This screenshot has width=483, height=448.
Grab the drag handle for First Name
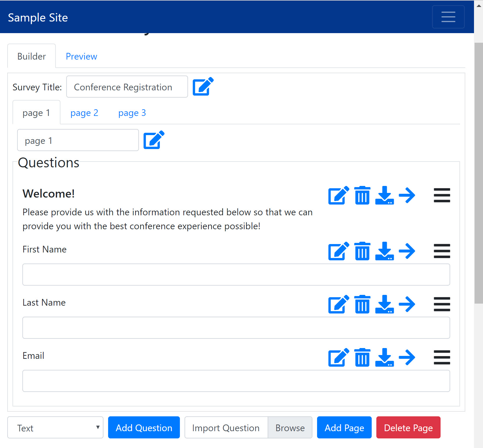(442, 251)
